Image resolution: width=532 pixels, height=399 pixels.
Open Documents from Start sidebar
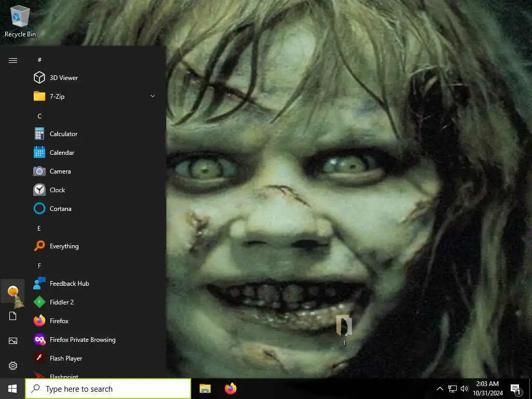[x=13, y=316]
